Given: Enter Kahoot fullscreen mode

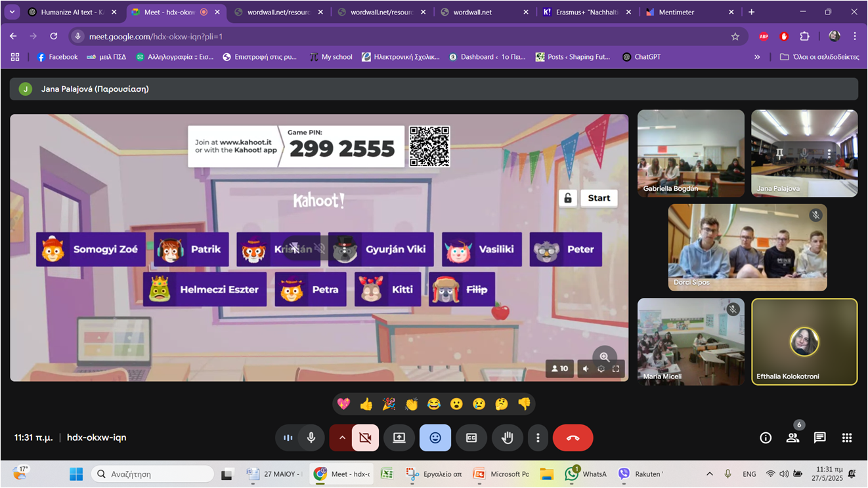Looking at the screenshot, I should (x=616, y=369).
